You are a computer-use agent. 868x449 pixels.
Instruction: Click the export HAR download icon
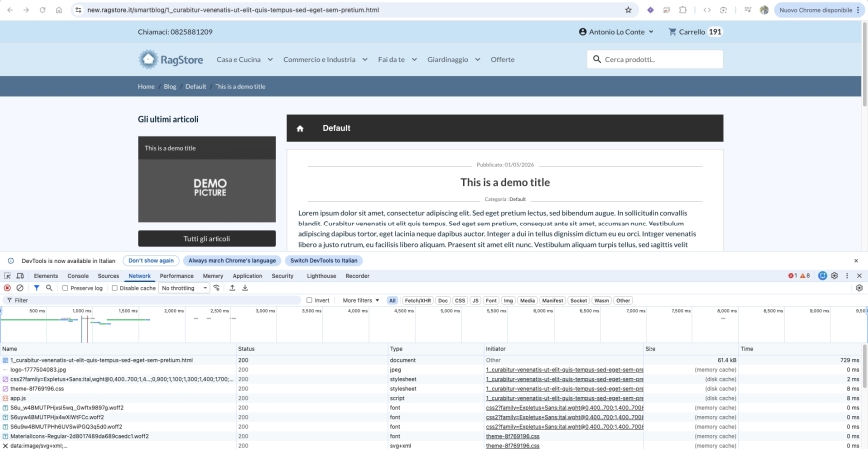[x=245, y=288]
